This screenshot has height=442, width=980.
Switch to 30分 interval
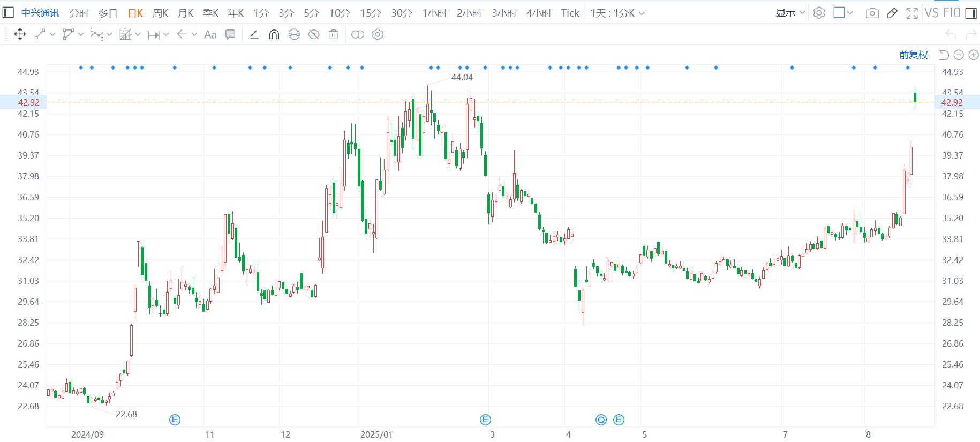[401, 13]
